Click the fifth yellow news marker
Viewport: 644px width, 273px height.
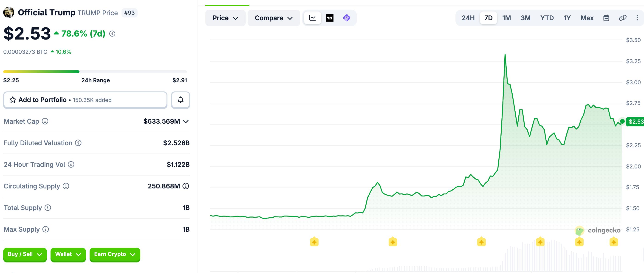[x=579, y=242]
